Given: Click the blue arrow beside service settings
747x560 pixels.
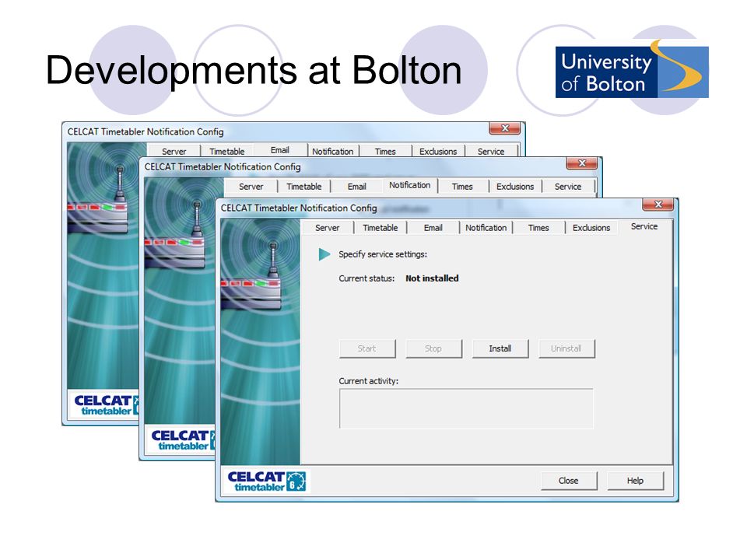Looking at the screenshot, I should pos(324,254).
